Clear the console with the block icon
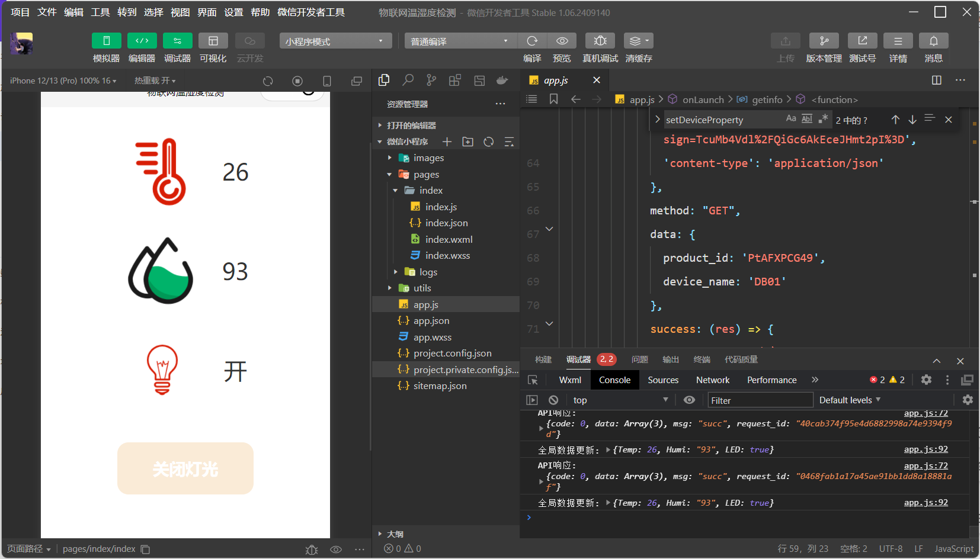Image resolution: width=980 pixels, height=559 pixels. [x=553, y=400]
